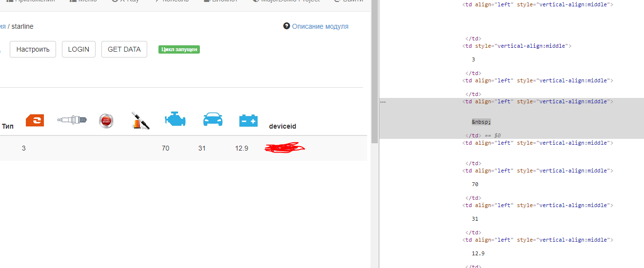
Task: Click the green Цикл запущен status badge
Action: [x=179, y=49]
